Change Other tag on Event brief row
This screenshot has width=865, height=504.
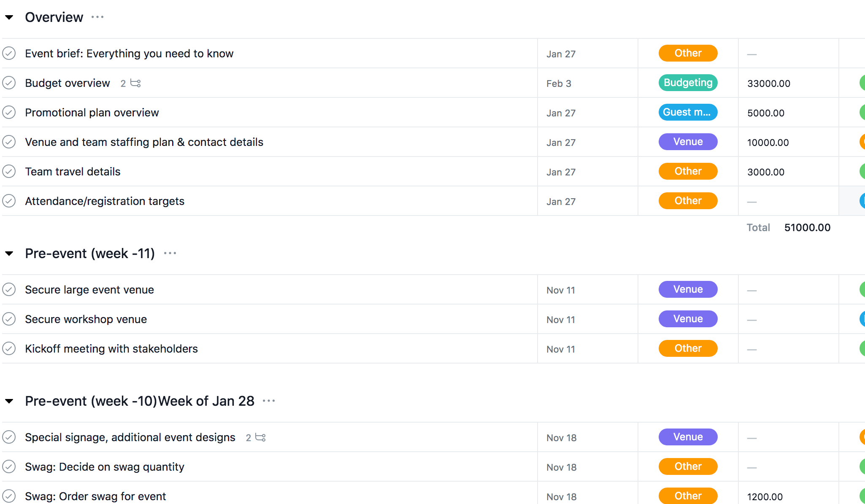(688, 53)
